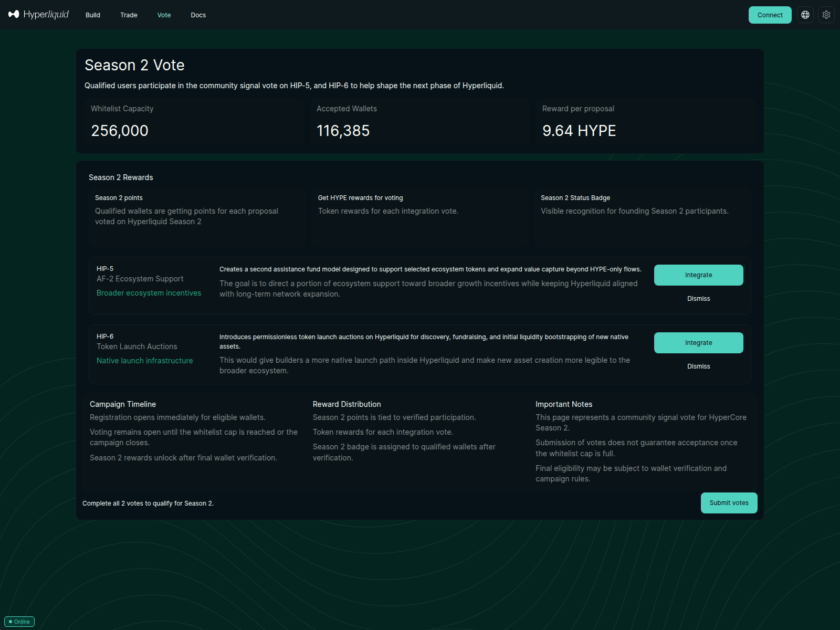Click 'Token Launch Auctions' proposal name

137,346
